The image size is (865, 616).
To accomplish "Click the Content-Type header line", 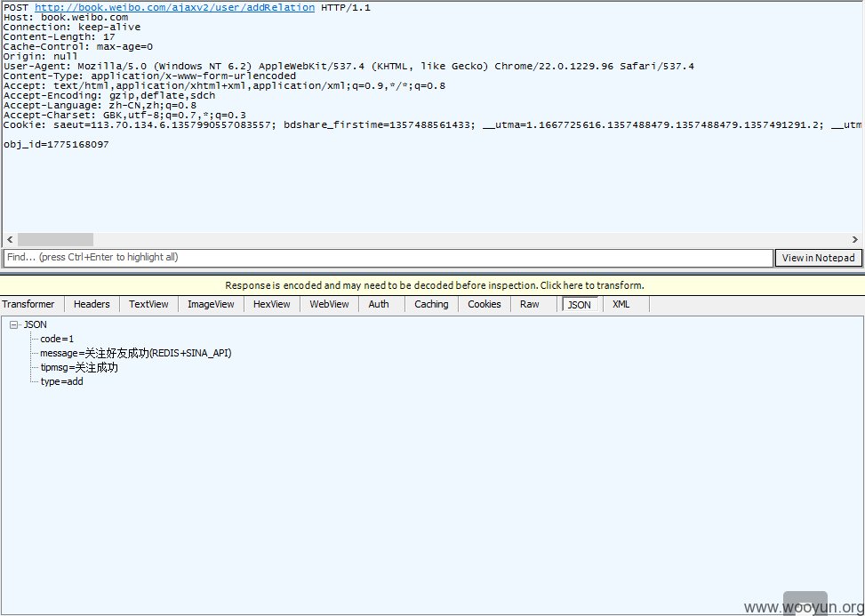I will 149,76.
